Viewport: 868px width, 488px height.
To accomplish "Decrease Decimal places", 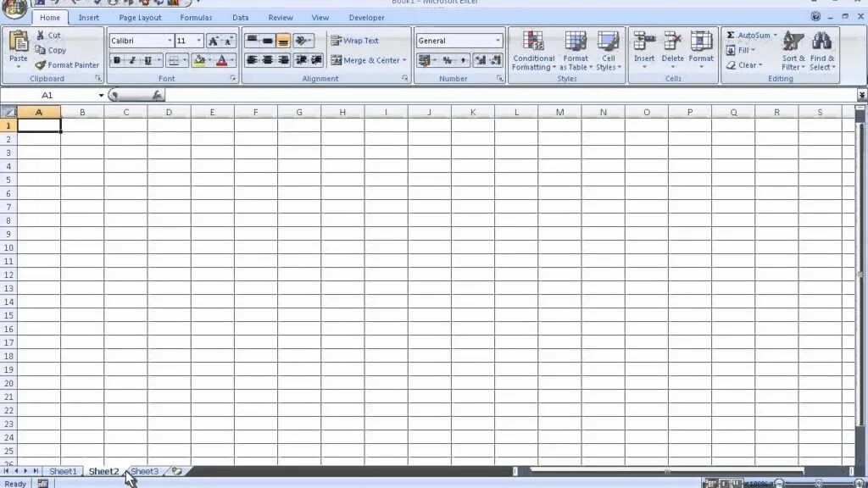I will [x=495, y=60].
